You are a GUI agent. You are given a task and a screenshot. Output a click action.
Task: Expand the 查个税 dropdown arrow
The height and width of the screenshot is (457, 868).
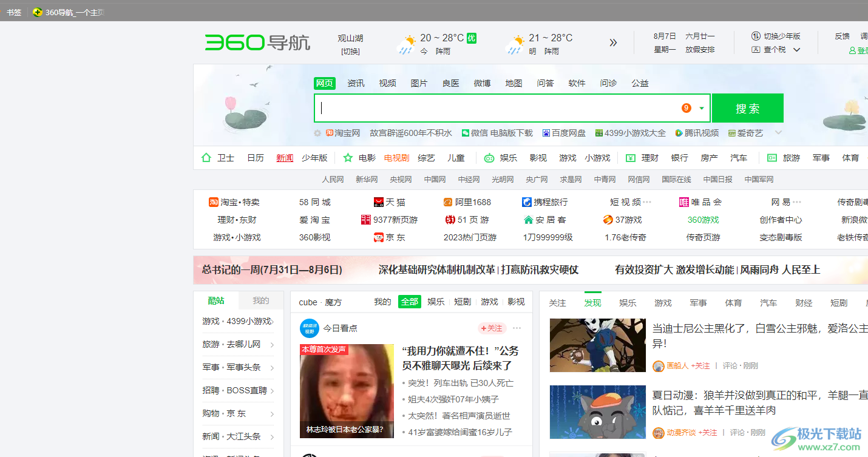797,50
